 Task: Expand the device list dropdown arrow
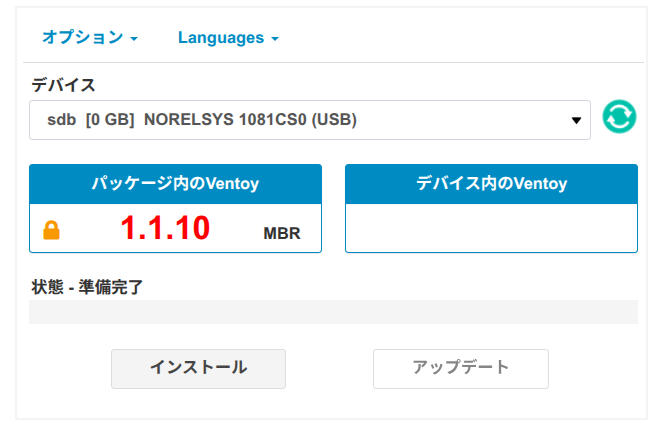click(x=576, y=121)
